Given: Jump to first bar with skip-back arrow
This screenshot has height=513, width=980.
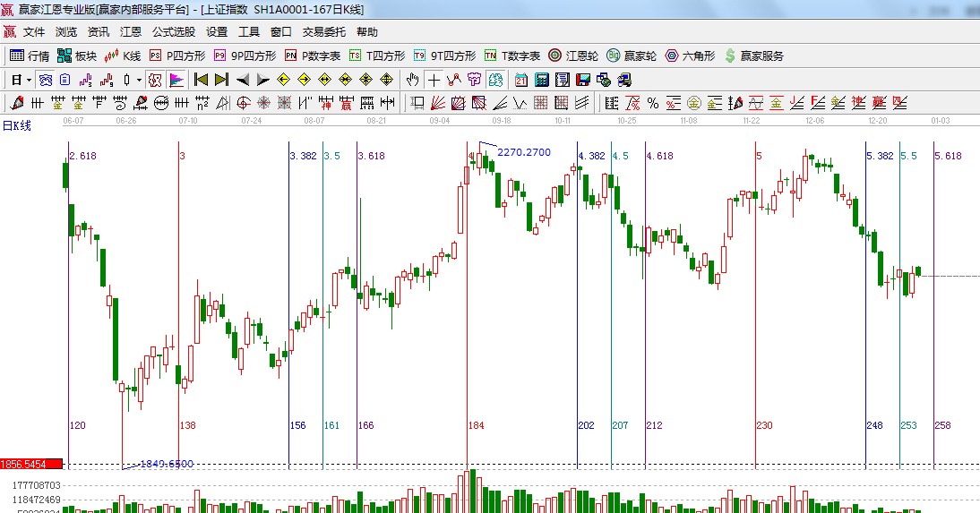Looking at the screenshot, I should (x=201, y=80).
